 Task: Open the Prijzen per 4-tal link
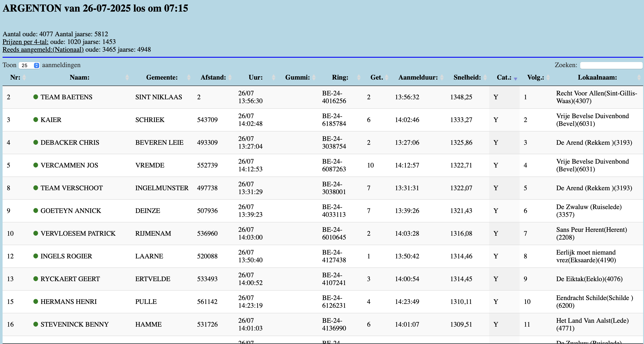pyautogui.click(x=25, y=42)
